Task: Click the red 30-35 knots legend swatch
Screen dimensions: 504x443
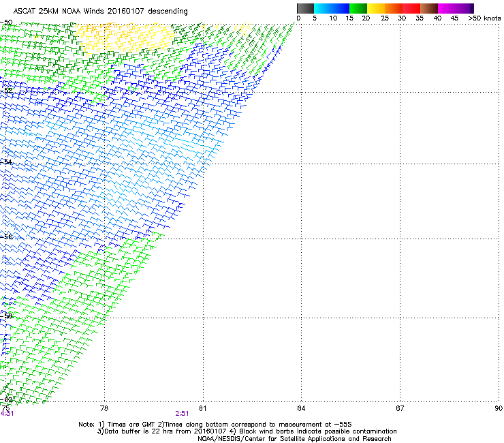Action: coord(411,8)
